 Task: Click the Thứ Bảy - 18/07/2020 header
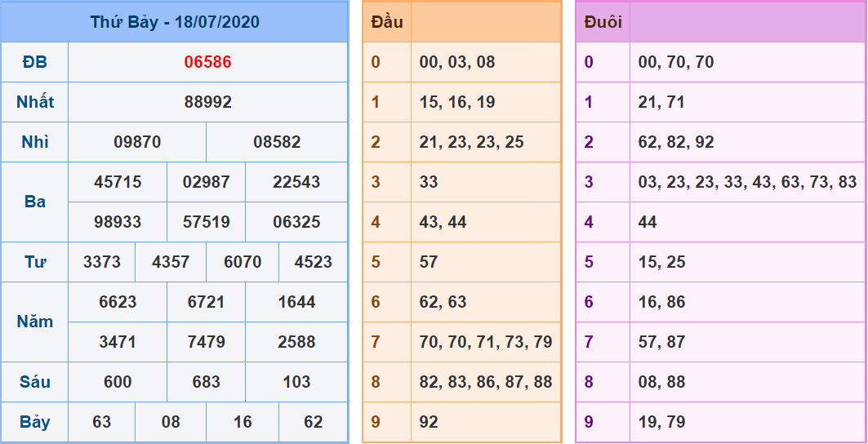[175, 22]
